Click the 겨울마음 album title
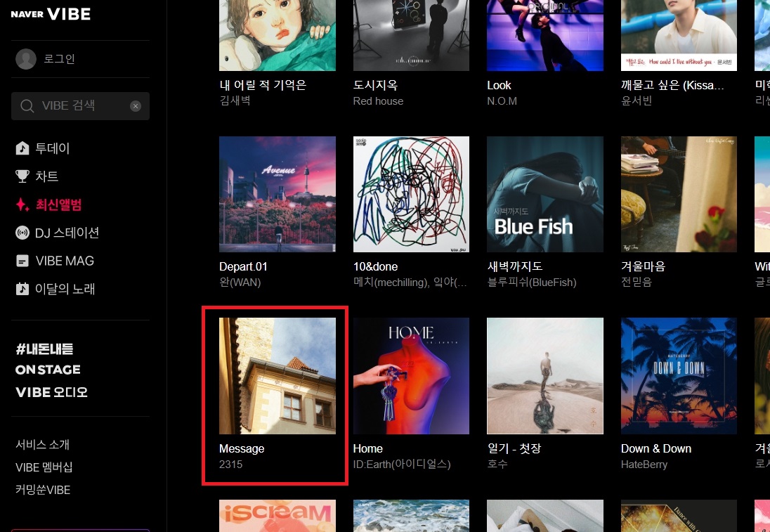The height and width of the screenshot is (532, 770). pyautogui.click(x=644, y=266)
